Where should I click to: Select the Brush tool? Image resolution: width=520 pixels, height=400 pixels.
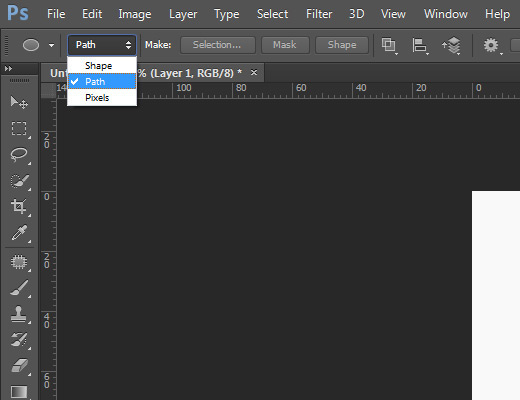[19, 288]
